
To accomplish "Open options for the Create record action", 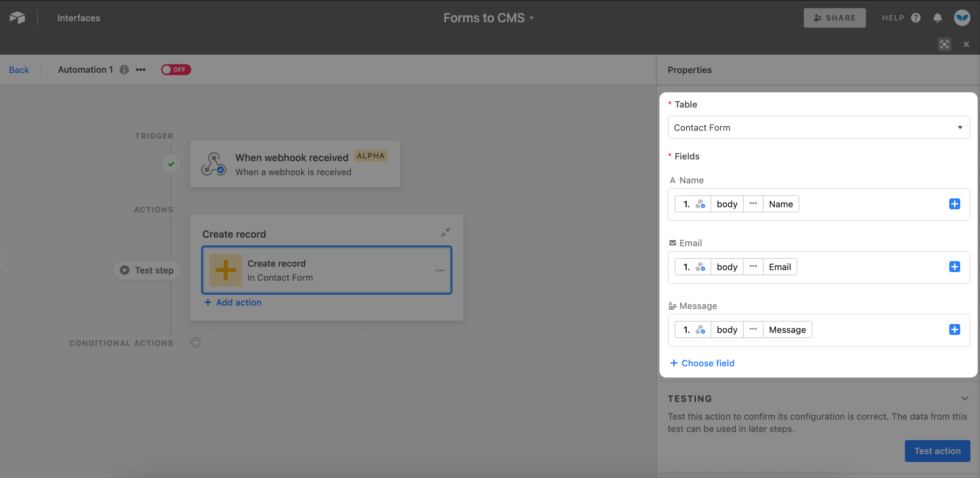I will pyautogui.click(x=440, y=270).
